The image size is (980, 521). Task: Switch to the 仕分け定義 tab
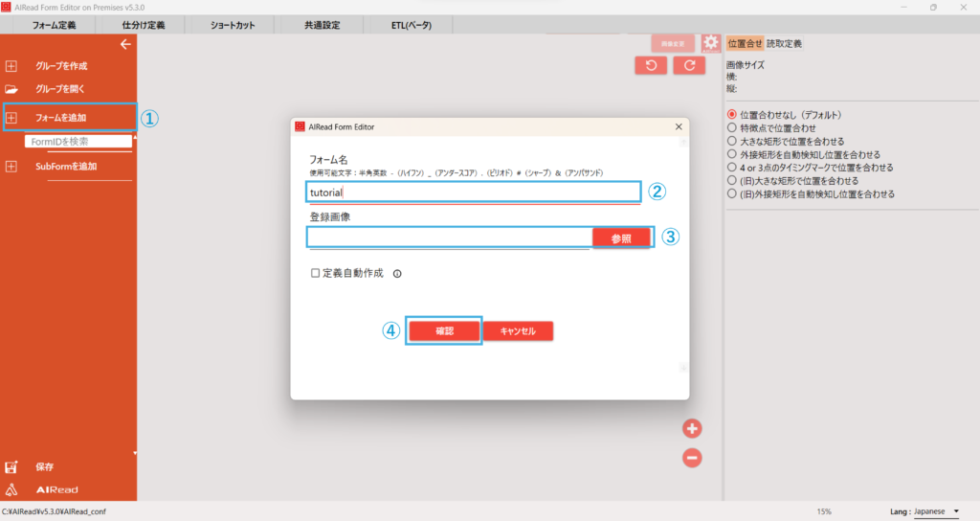coord(144,25)
